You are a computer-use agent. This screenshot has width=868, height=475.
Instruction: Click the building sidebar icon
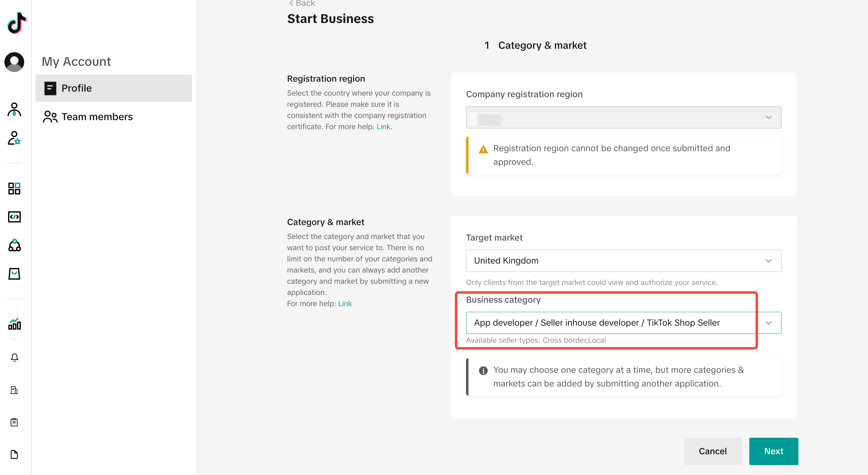click(14, 390)
